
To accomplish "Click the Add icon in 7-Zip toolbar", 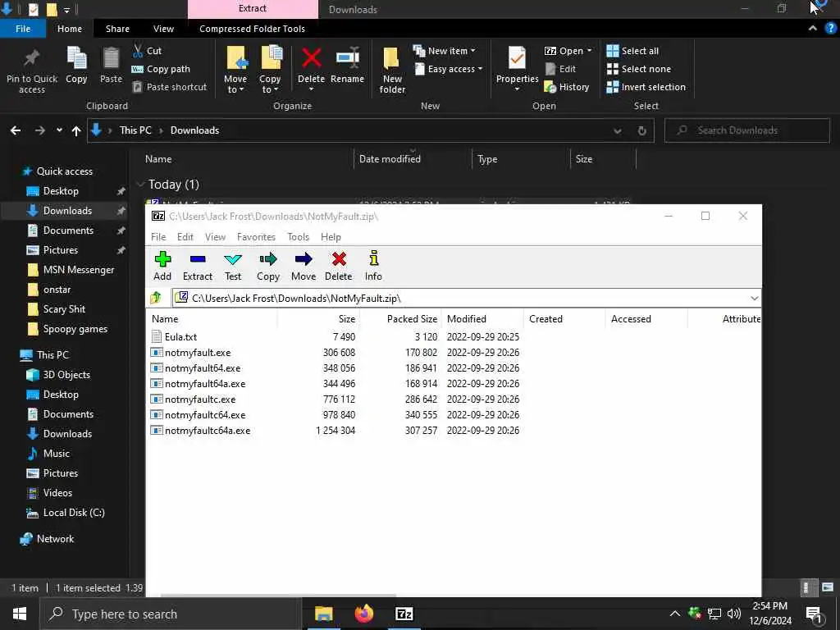I will [162, 266].
